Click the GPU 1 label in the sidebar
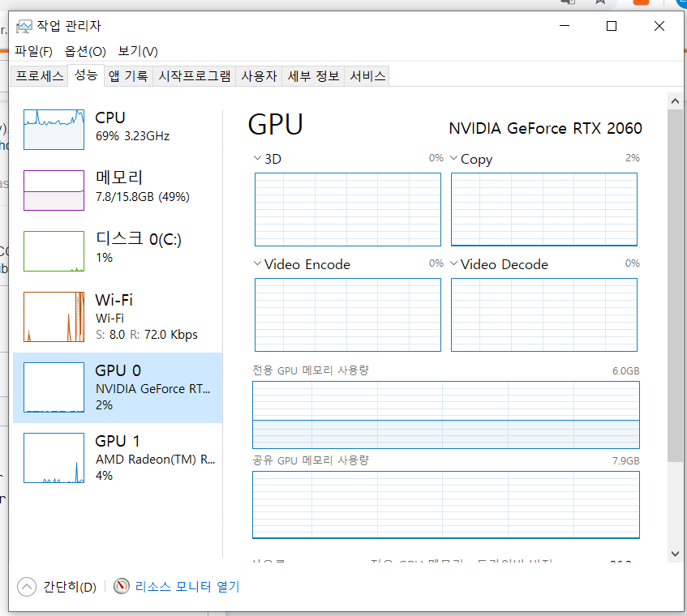The height and width of the screenshot is (616, 687). pos(118,441)
